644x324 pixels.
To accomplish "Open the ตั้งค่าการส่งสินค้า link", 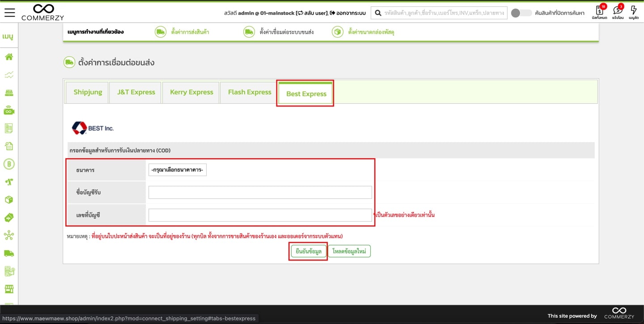I will 190,32.
